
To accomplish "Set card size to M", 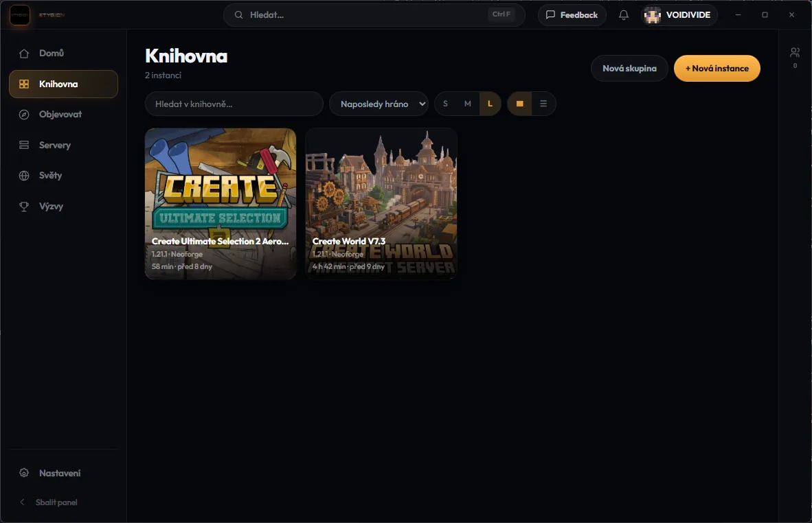I will click(468, 104).
